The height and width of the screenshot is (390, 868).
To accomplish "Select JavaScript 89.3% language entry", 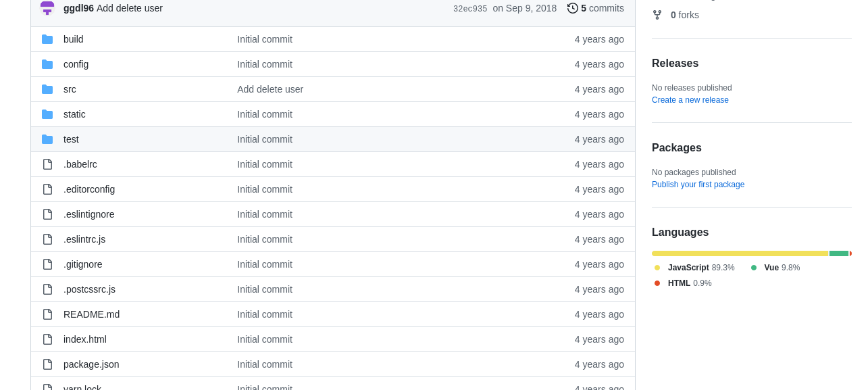I will point(695,268).
